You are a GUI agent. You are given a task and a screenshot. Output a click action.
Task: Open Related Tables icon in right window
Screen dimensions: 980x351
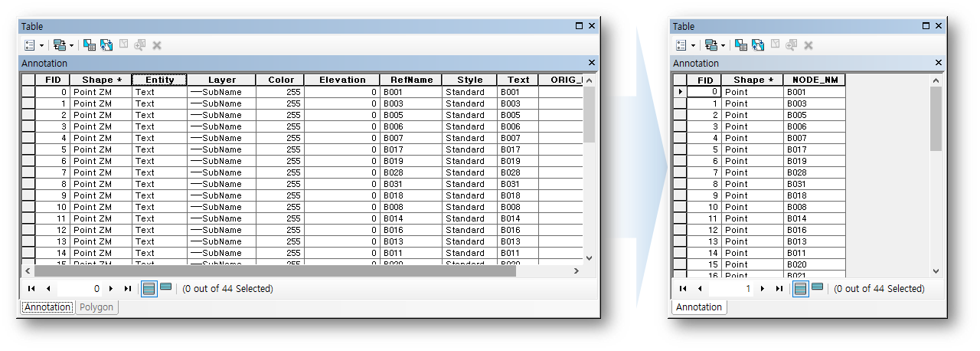pyautogui.click(x=711, y=45)
